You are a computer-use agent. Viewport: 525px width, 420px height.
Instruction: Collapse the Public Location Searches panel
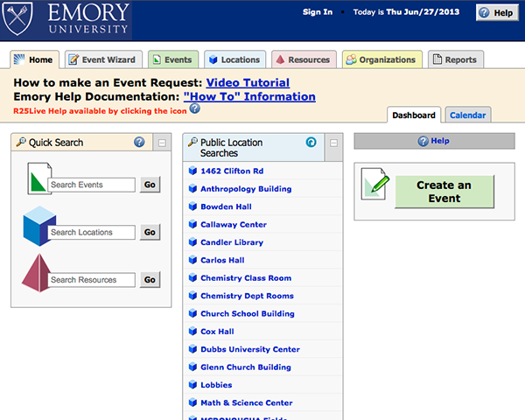(333, 142)
